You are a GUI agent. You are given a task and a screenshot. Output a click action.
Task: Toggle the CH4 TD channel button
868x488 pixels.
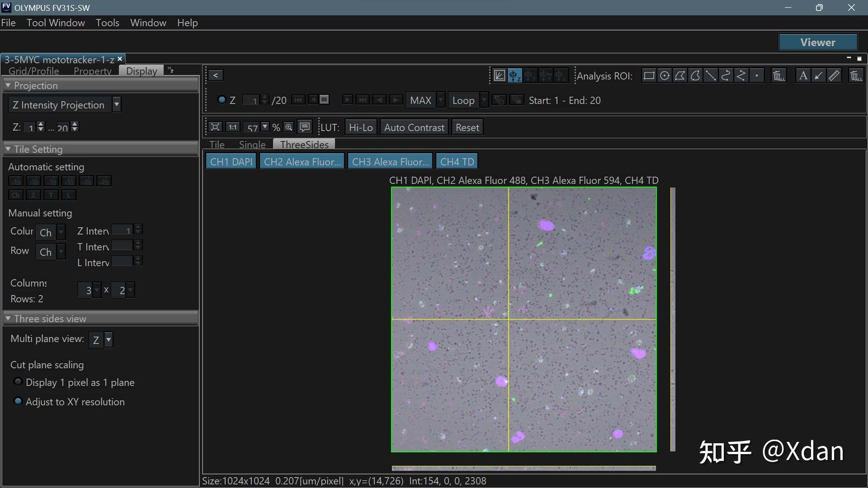tap(457, 162)
